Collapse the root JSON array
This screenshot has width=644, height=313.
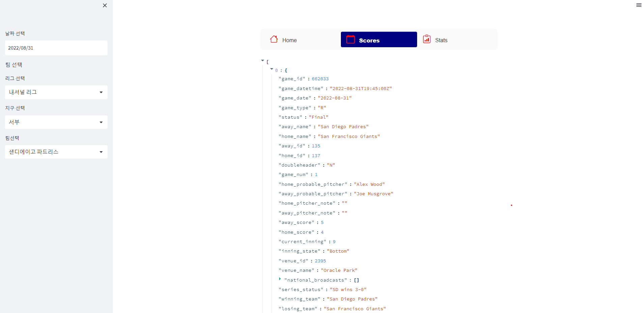[263, 61]
